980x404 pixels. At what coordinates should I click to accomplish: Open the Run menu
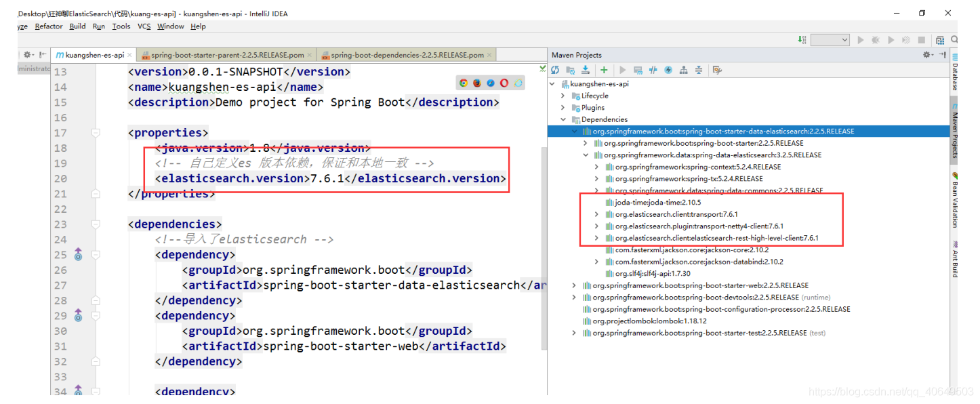click(99, 26)
